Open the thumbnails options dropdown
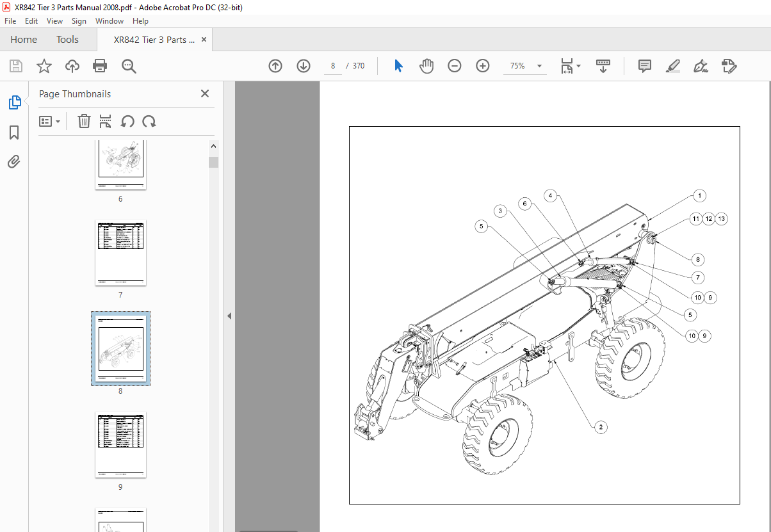The height and width of the screenshot is (532, 771). [x=50, y=121]
